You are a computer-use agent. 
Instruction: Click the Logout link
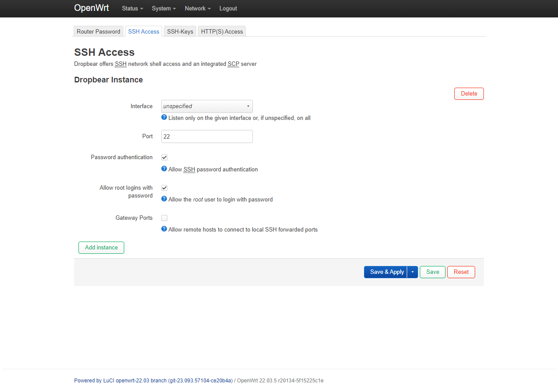pyautogui.click(x=228, y=9)
